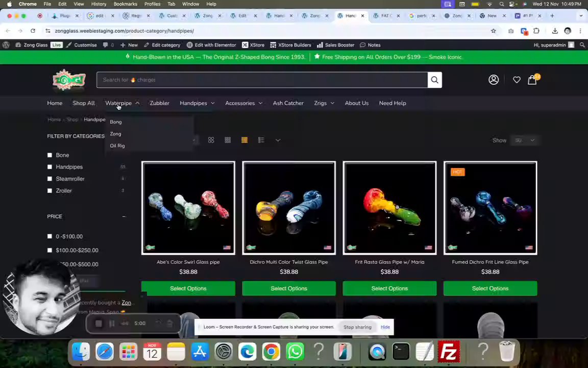Open the tab search chevron
The width and height of the screenshot is (588, 368).
coord(581,16)
